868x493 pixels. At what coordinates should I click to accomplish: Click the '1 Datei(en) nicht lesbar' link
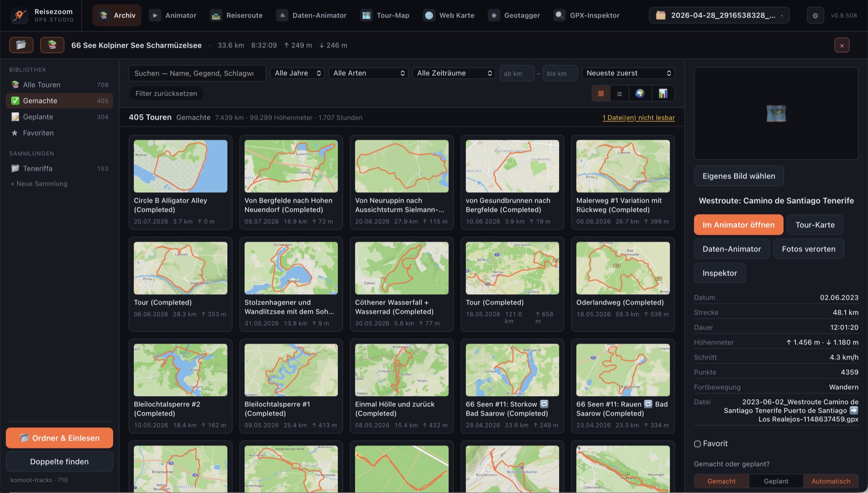(638, 118)
